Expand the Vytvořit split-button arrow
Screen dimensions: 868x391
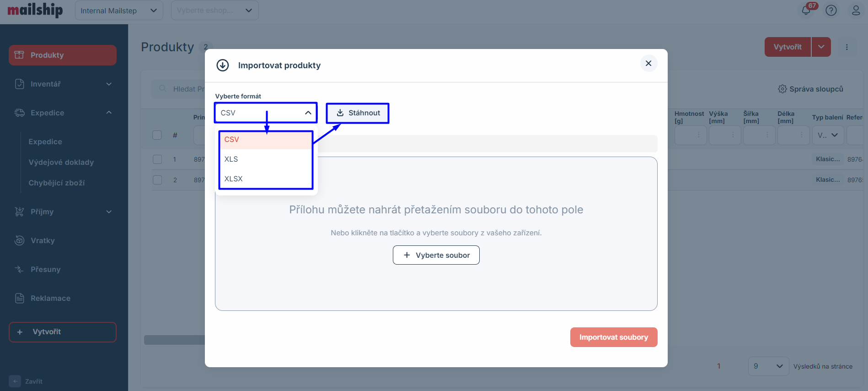coord(821,47)
